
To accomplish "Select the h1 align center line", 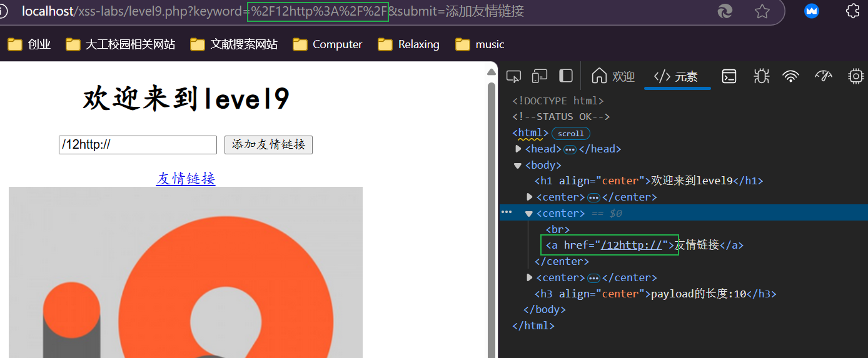I will click(648, 181).
